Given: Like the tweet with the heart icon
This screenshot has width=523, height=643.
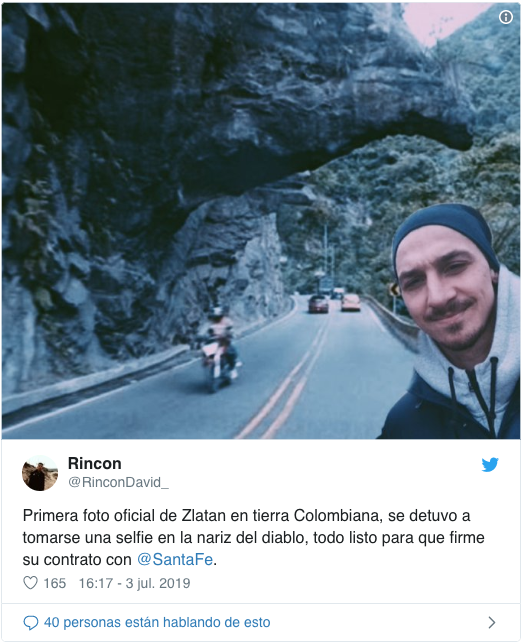Looking at the screenshot, I should [30, 583].
